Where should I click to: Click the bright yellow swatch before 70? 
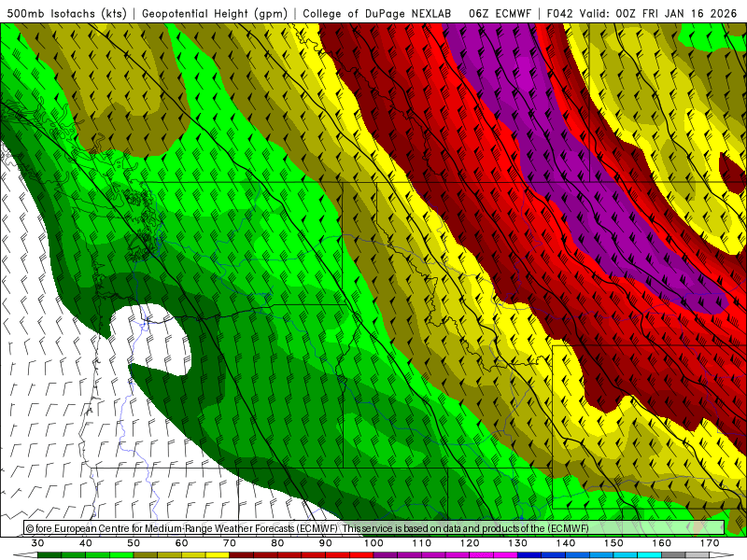[x=218, y=555]
